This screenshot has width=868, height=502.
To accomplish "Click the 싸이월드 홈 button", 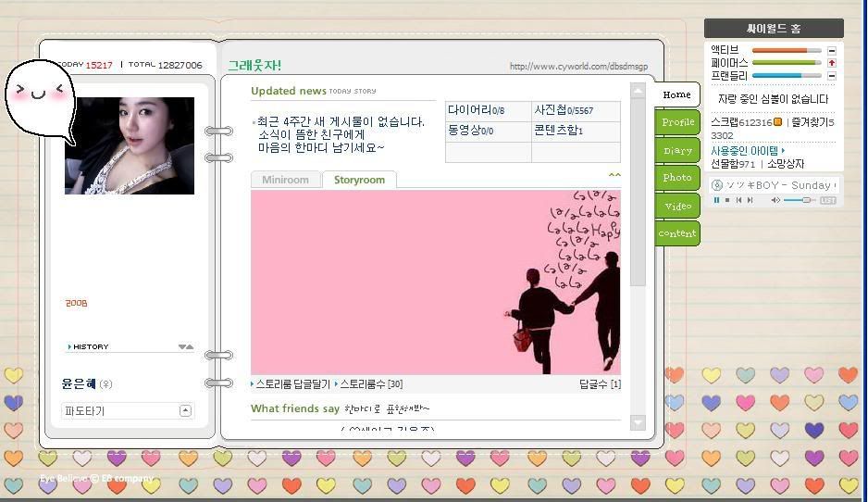I will (x=774, y=29).
